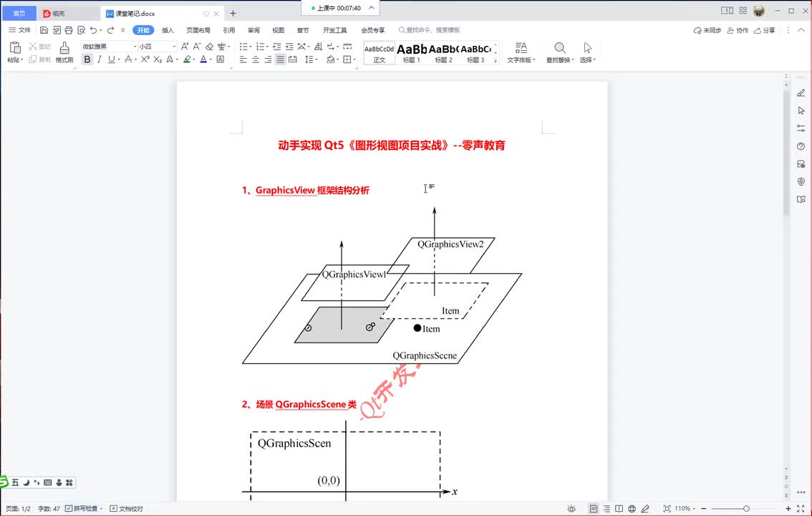Click the eye protection mode icon in status bar
Viewport: 812px width, 516px height.
[x=571, y=509]
